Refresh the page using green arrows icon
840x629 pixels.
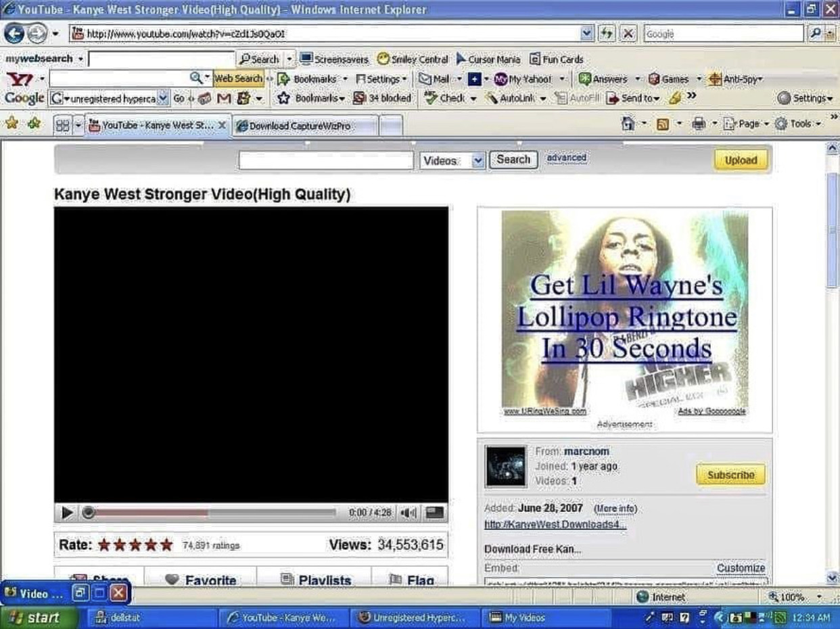point(608,32)
